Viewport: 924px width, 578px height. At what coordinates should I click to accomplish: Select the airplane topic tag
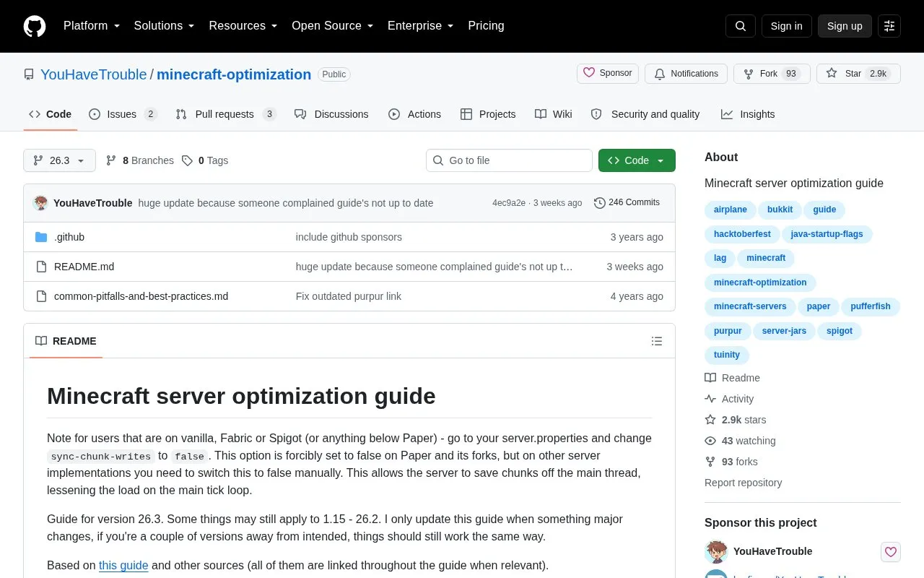[x=731, y=210]
